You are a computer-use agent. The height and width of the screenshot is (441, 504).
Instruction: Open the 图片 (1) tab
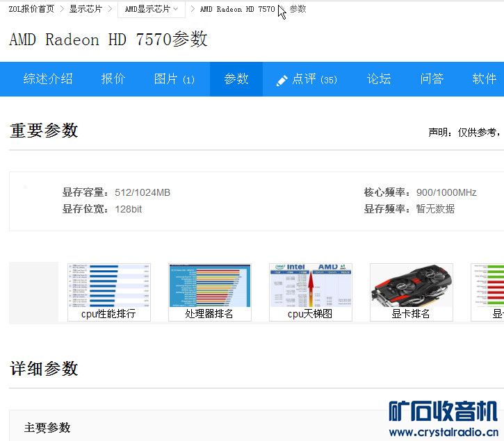click(174, 78)
